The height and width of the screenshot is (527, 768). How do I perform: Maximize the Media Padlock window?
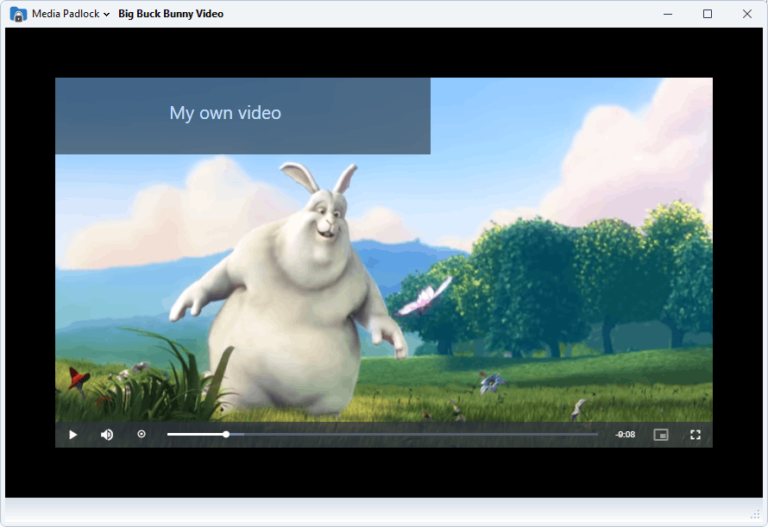pos(707,14)
